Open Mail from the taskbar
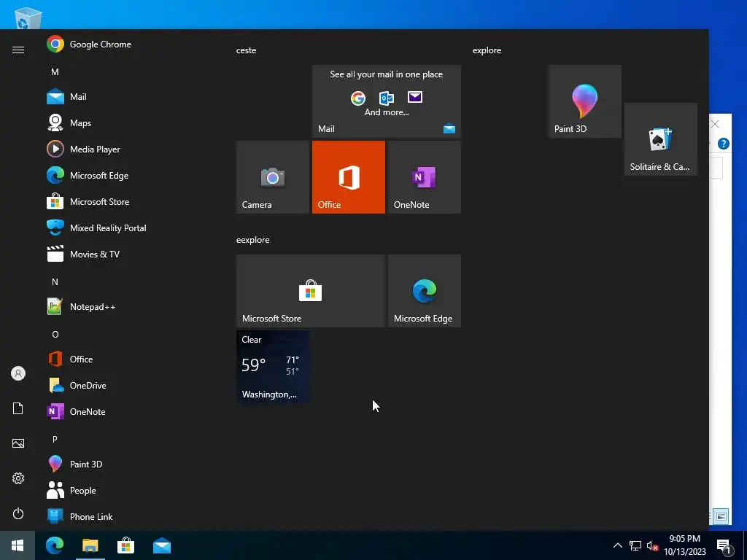 tap(161, 545)
